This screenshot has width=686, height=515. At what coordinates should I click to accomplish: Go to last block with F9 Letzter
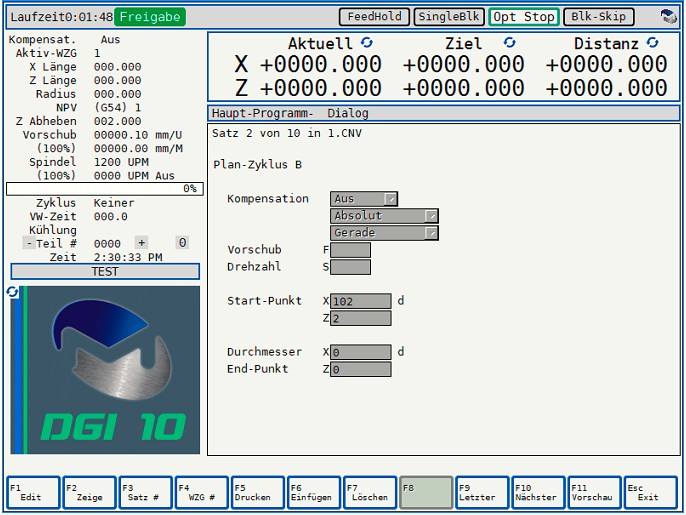[482, 493]
